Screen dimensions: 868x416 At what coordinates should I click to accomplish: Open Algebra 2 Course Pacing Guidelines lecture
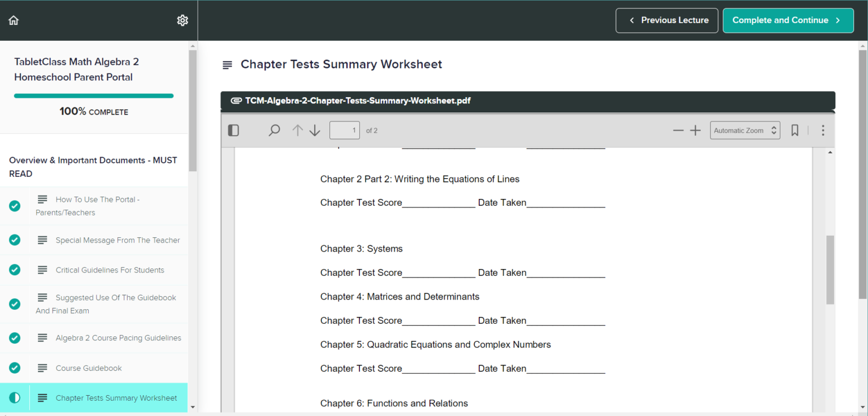118,338
